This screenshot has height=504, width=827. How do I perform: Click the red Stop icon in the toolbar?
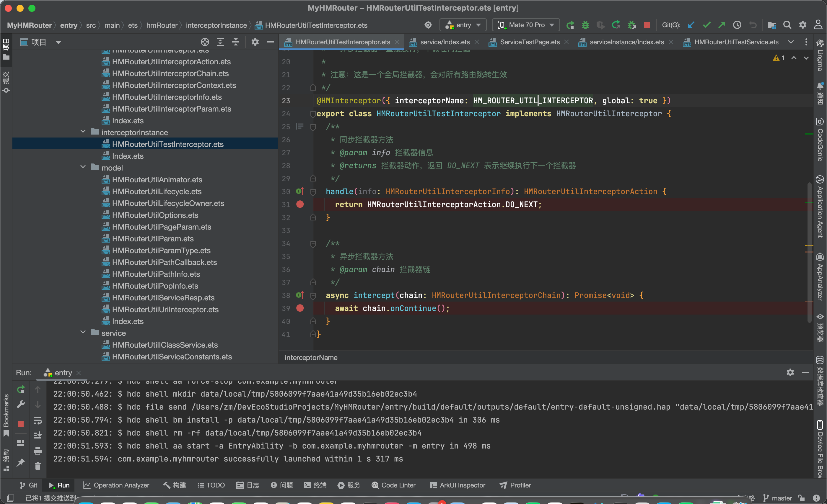(x=647, y=25)
